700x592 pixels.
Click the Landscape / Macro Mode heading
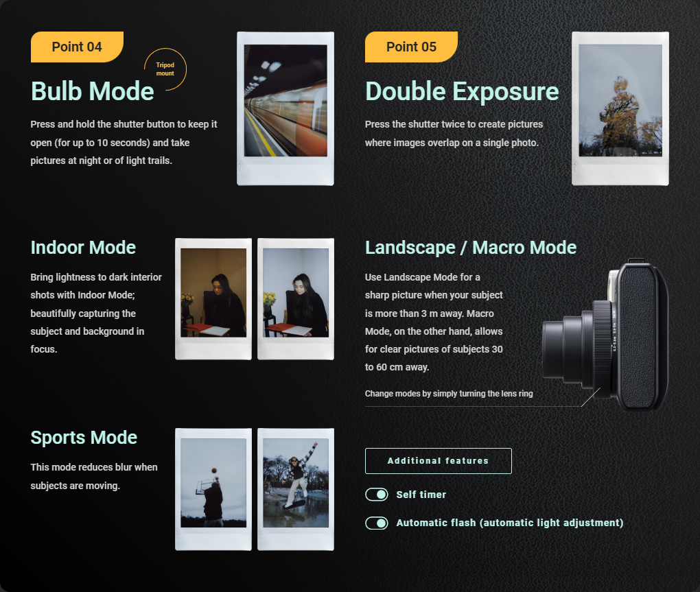click(471, 248)
